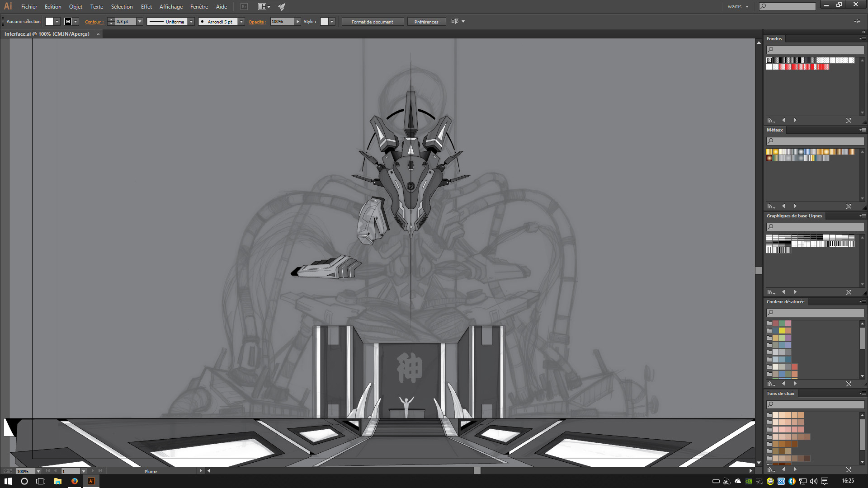Open the Fondus swatch libraries menu icon
This screenshot has width=868, height=488.
click(x=771, y=121)
